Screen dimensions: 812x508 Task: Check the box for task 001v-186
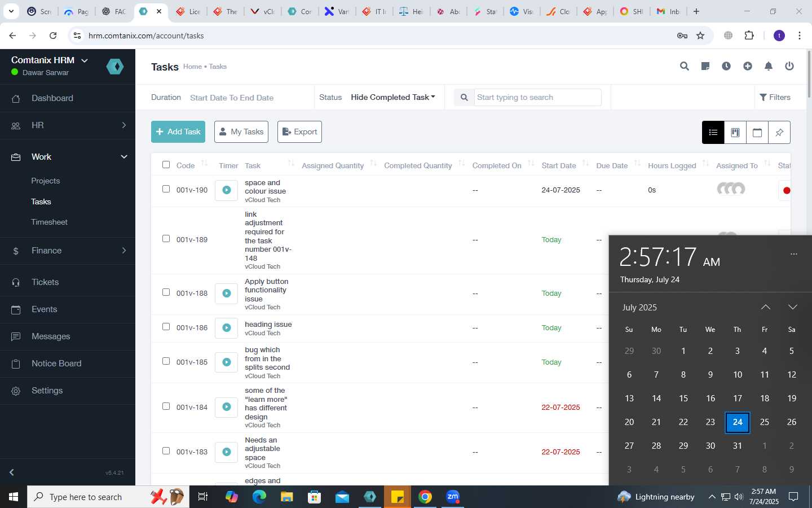[166, 327]
